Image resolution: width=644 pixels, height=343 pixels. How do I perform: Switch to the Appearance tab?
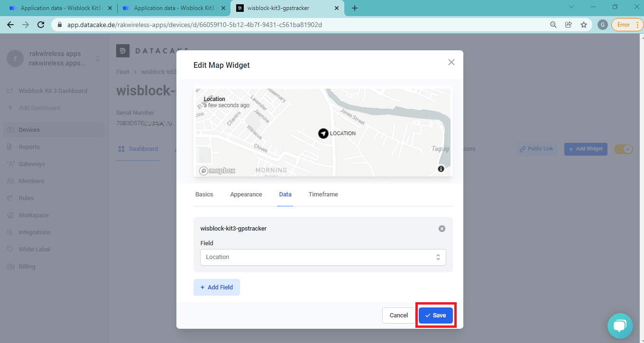point(246,195)
